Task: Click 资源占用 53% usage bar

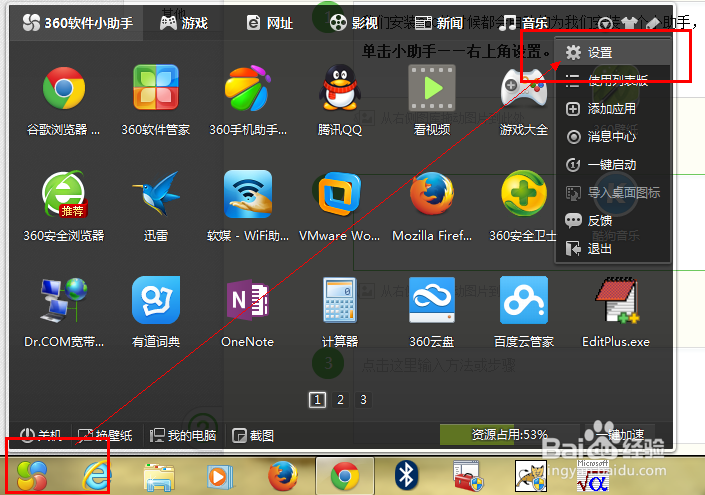Action: pyautogui.click(x=510, y=434)
